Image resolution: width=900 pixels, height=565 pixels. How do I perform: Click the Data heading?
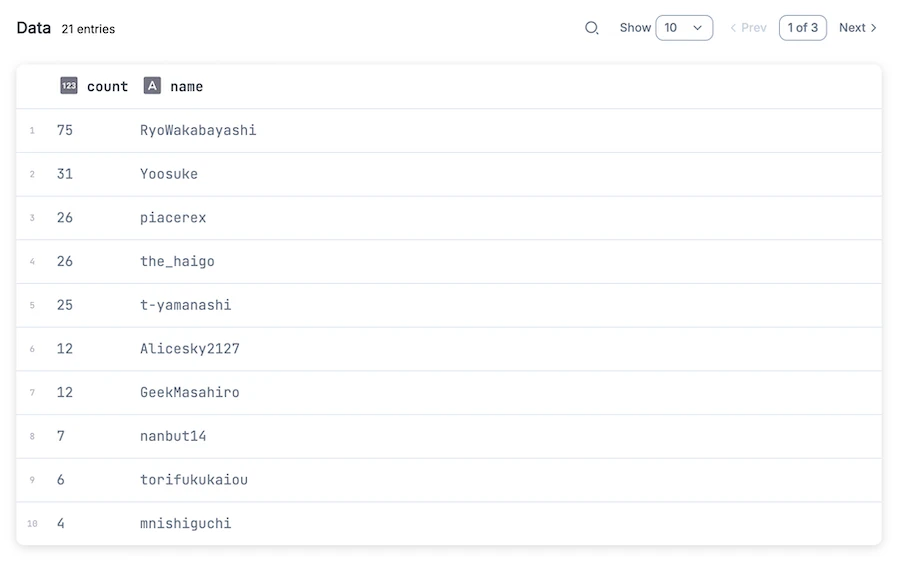34,28
